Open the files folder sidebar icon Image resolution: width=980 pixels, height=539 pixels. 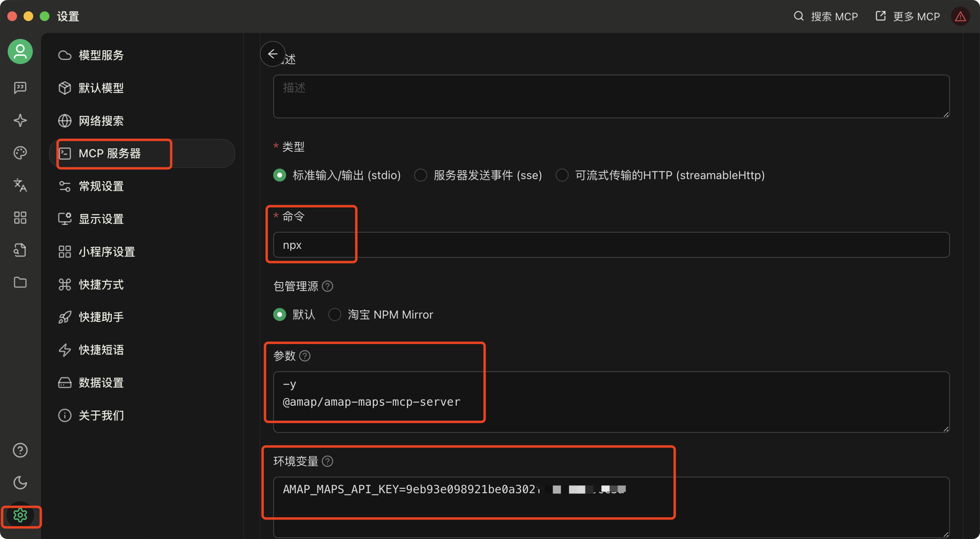point(20,282)
